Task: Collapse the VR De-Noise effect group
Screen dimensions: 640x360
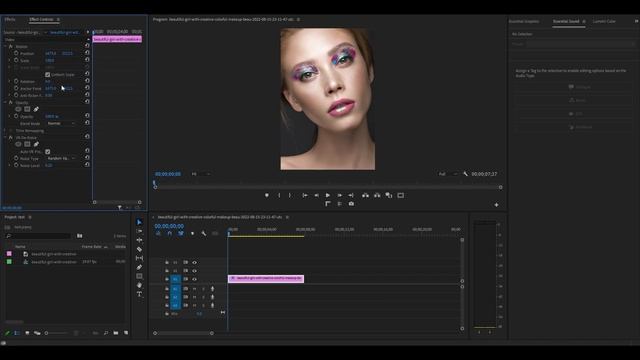Action: (x=5, y=137)
